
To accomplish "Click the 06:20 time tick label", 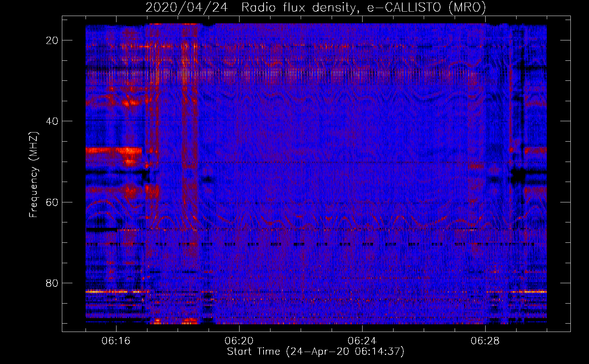I will 239,341.
